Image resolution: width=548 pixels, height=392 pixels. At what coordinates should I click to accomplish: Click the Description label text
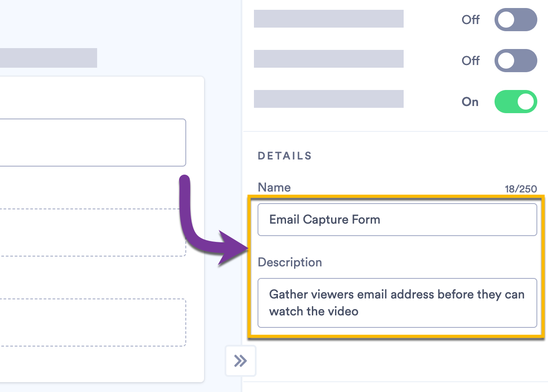290,262
